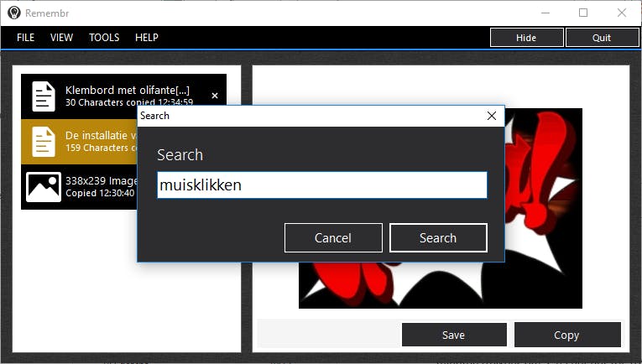The height and width of the screenshot is (364, 642).
Task: Click the Remembr app icon in title bar
Action: click(x=13, y=13)
